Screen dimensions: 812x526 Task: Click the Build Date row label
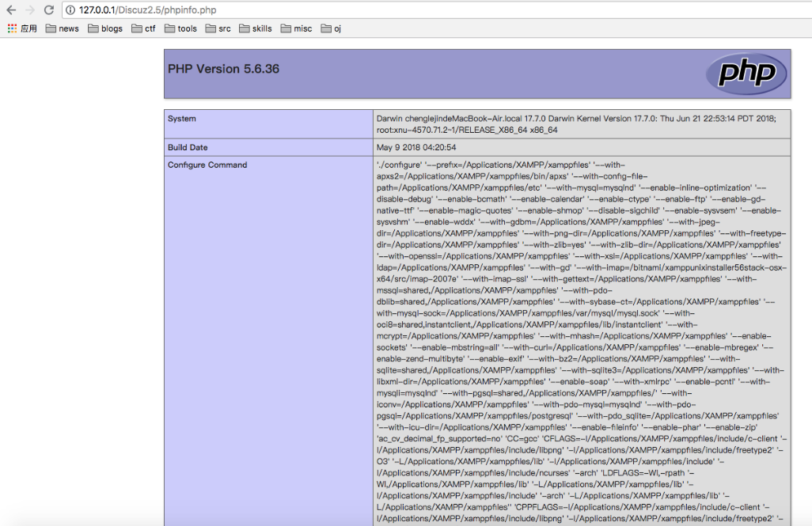point(188,148)
